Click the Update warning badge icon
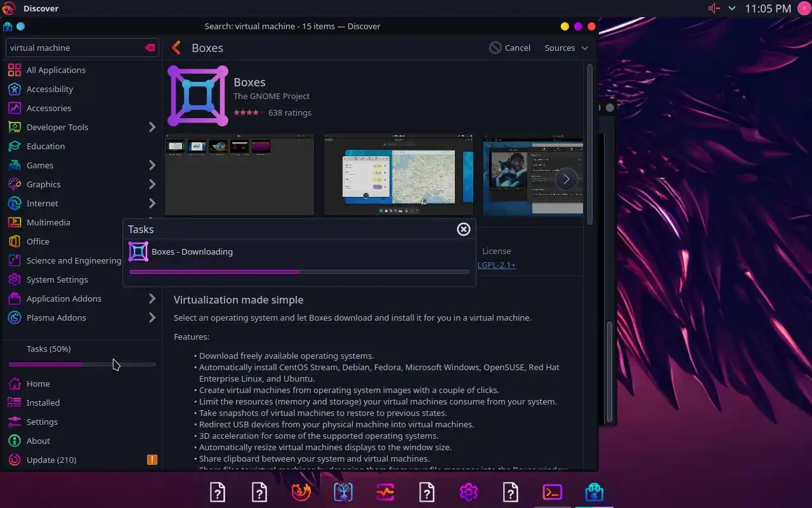 [x=152, y=460]
